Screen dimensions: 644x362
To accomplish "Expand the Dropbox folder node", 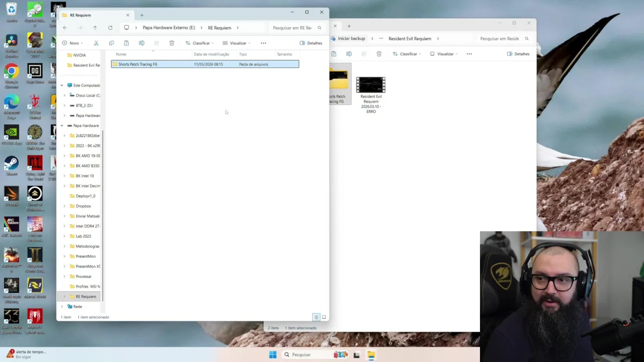I will (x=64, y=206).
